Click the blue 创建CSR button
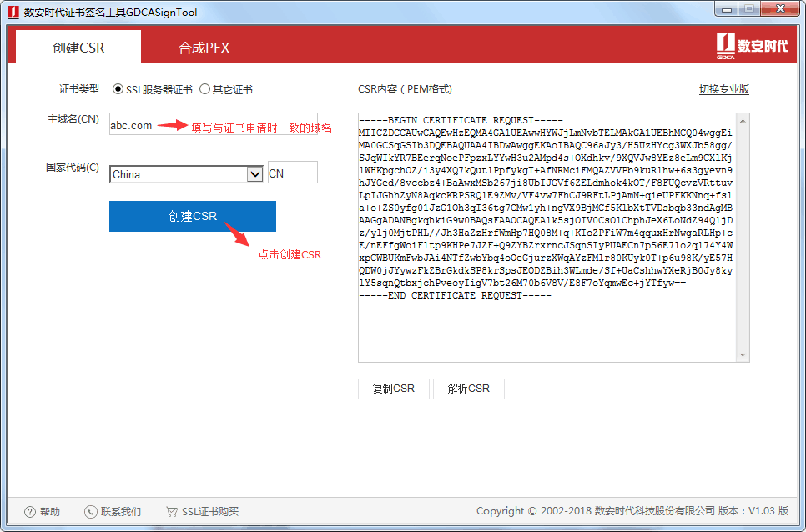Viewport: 806px width, 532px height. [x=193, y=216]
